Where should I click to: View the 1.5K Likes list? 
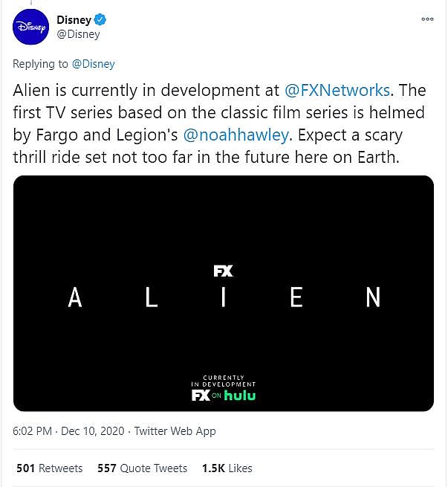click(x=227, y=468)
